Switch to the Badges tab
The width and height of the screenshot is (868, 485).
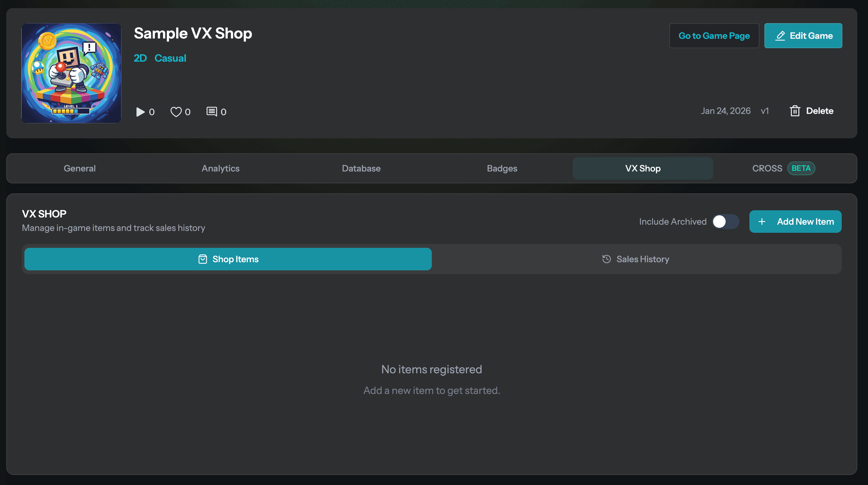pos(502,168)
